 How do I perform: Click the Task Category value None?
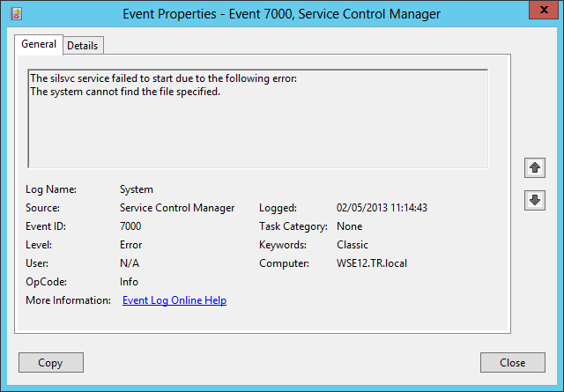point(350,226)
